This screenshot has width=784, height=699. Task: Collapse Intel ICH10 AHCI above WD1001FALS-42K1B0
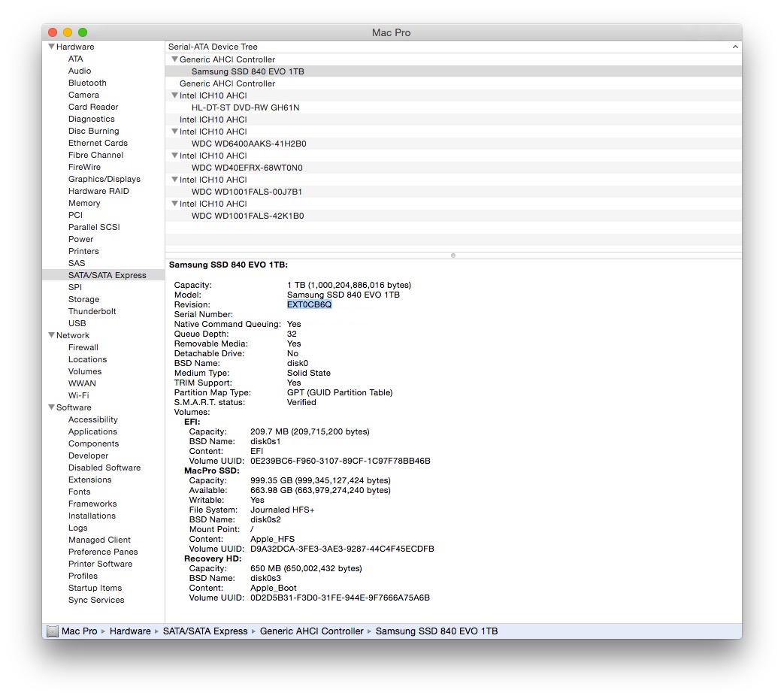(174, 203)
